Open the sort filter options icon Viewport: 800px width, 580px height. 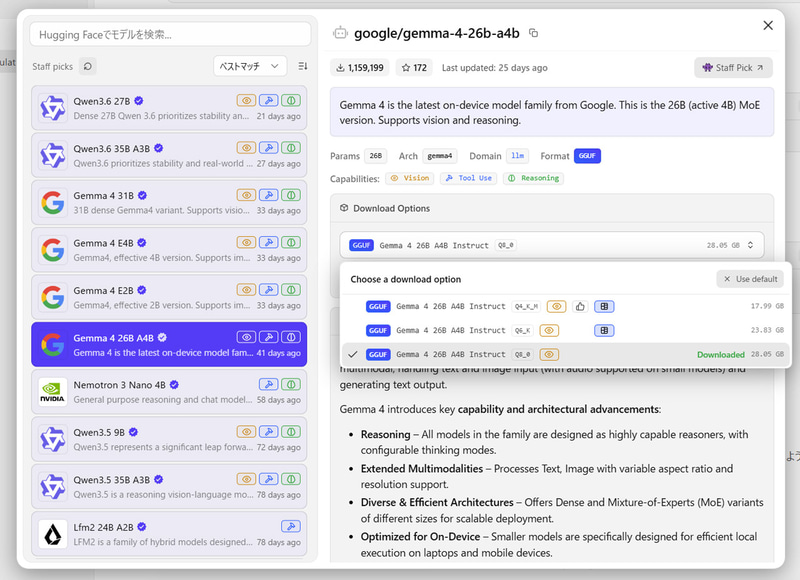[x=303, y=66]
